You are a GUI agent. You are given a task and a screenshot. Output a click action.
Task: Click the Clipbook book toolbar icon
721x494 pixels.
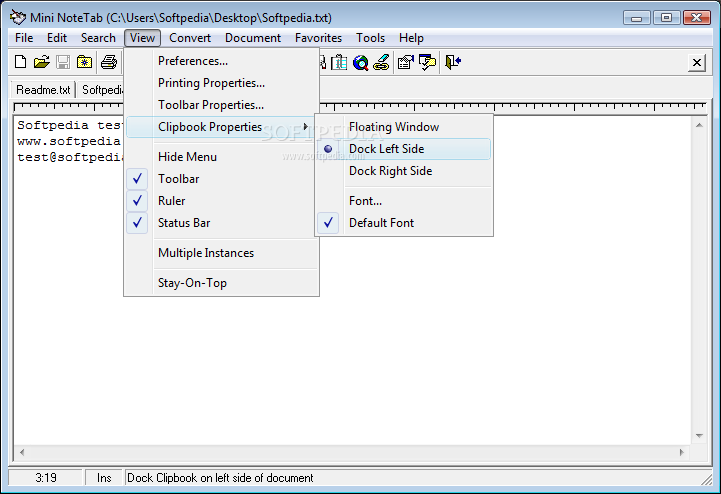339,62
